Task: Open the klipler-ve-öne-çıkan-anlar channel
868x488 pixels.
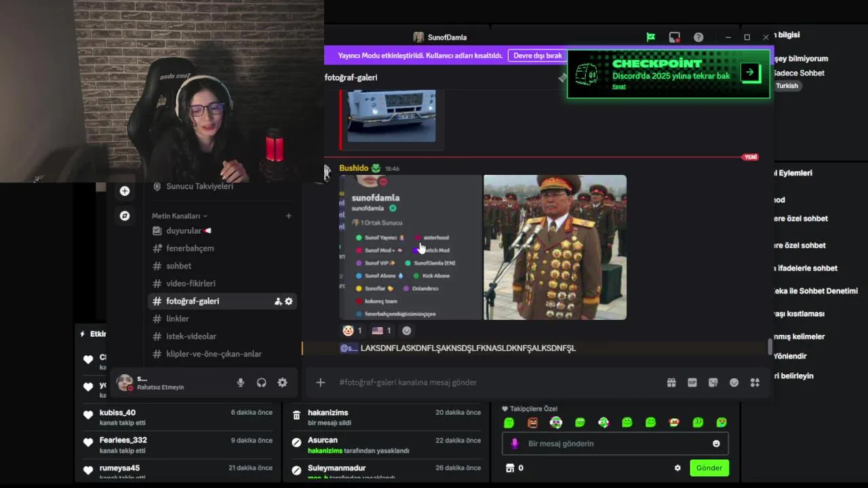Action: coord(222,354)
